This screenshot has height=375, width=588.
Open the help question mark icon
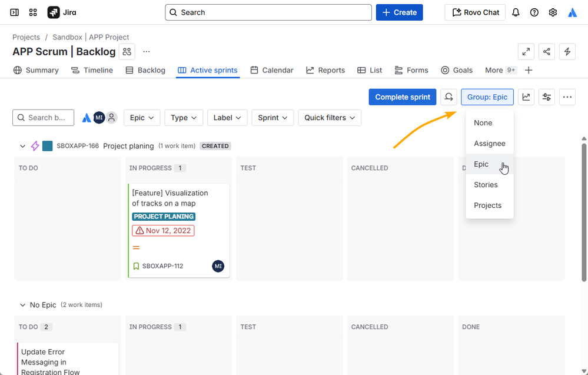coord(534,12)
